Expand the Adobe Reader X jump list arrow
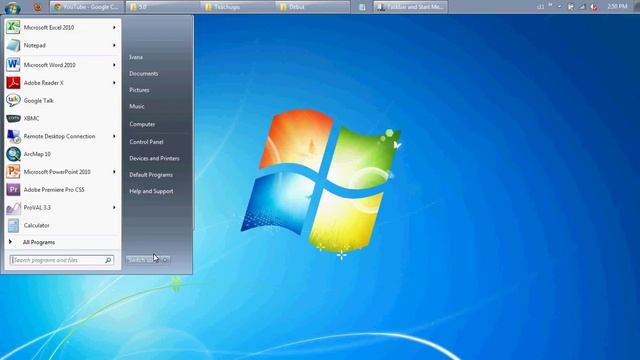 (x=114, y=83)
